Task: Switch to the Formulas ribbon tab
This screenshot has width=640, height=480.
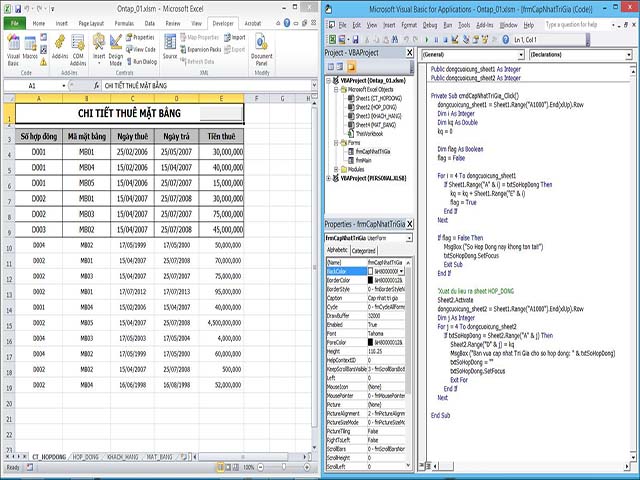Action: click(x=124, y=23)
